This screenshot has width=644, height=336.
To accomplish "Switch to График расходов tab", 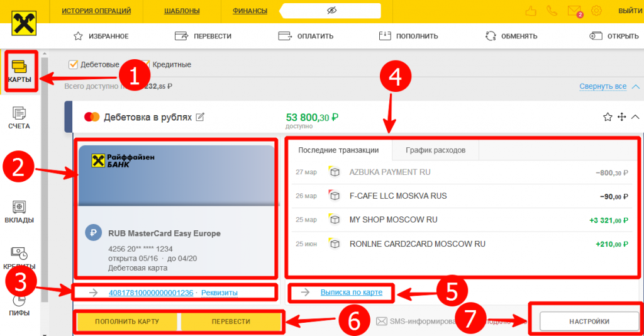I will 435,150.
